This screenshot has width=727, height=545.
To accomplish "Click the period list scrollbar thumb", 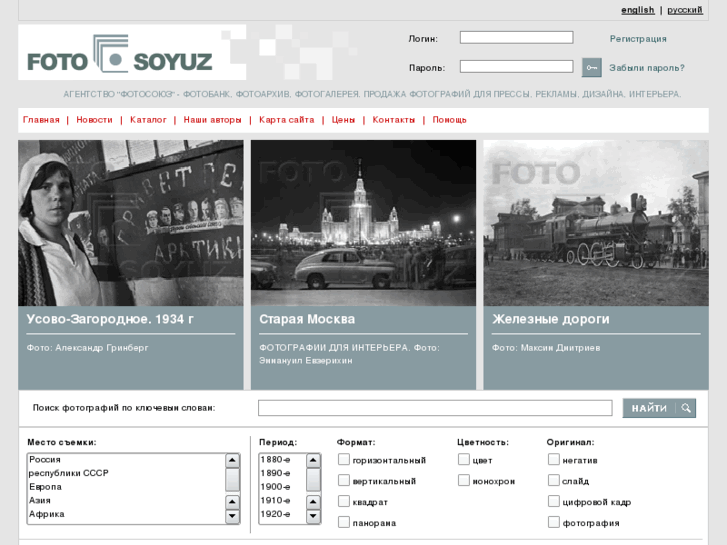I will point(313,479).
